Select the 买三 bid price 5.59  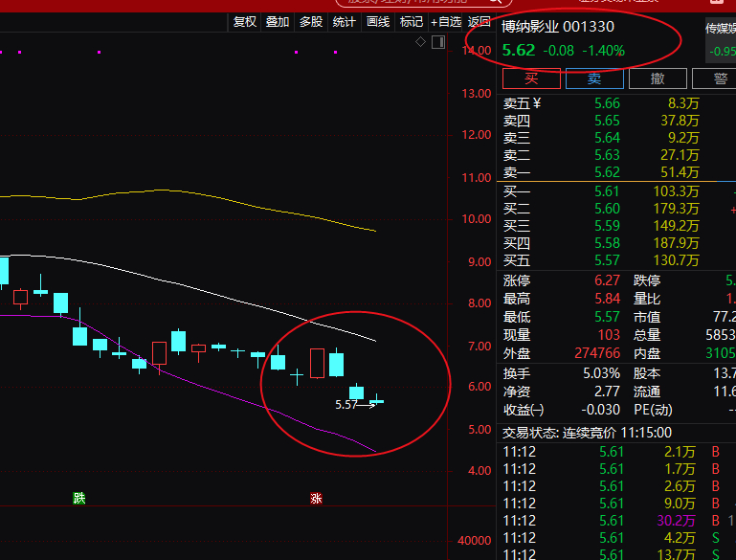pos(607,226)
